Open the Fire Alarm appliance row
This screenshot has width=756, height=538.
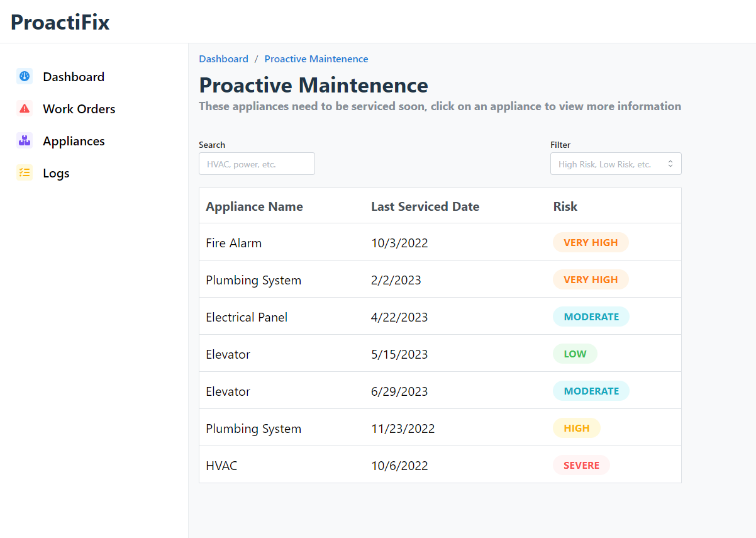[440, 242]
